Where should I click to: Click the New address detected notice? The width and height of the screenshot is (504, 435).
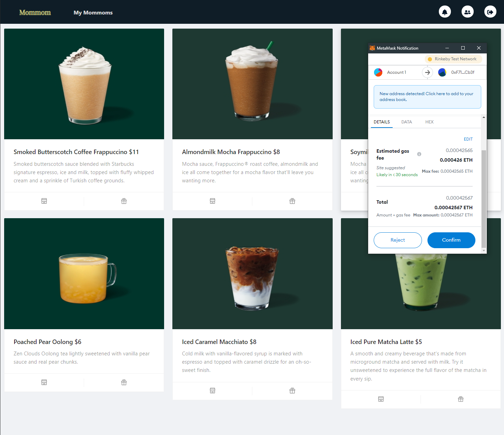coord(427,97)
